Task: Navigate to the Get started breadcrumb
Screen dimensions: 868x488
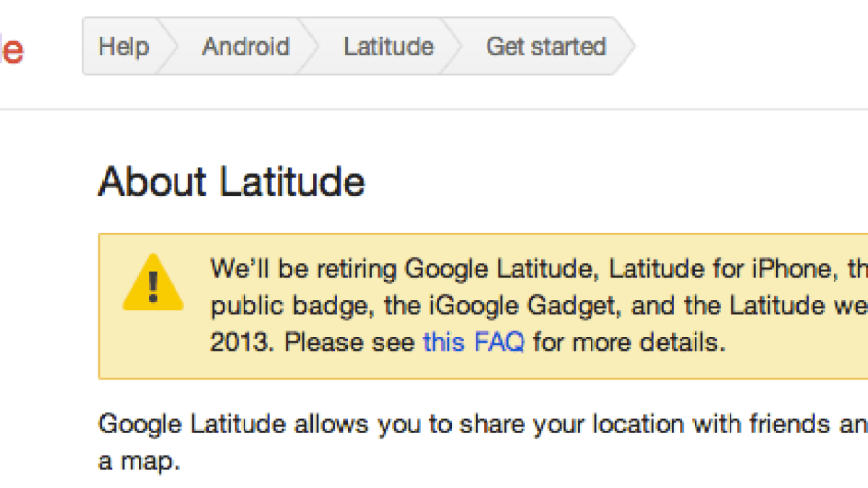Action: coord(545,46)
